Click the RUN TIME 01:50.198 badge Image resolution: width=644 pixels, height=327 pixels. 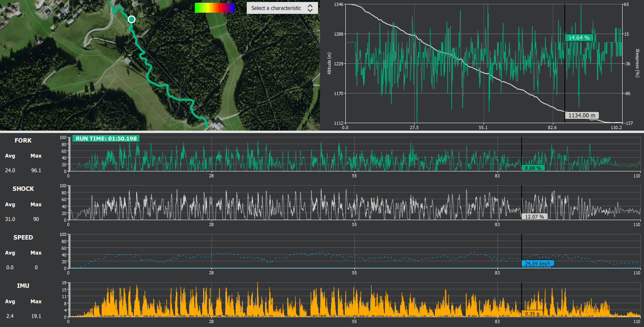pos(106,139)
